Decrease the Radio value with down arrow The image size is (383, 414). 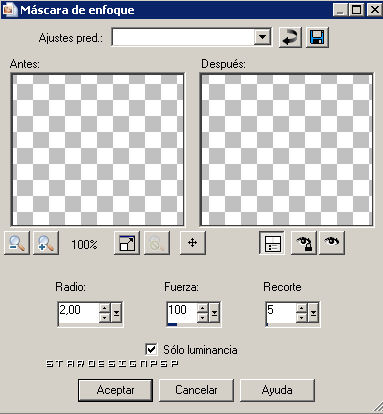point(105,318)
